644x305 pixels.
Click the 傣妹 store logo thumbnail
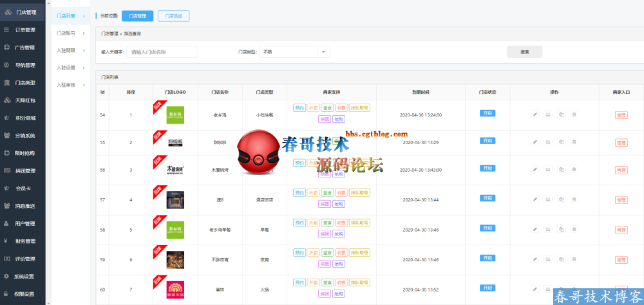175,290
